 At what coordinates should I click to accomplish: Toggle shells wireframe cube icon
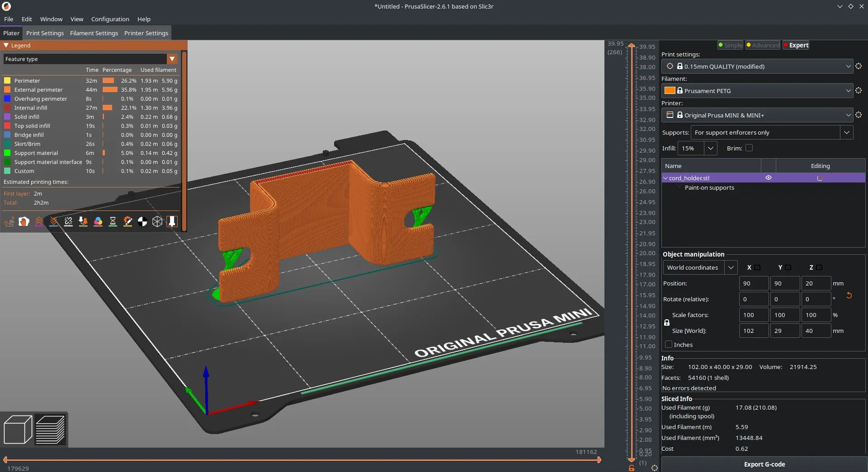[x=157, y=221]
